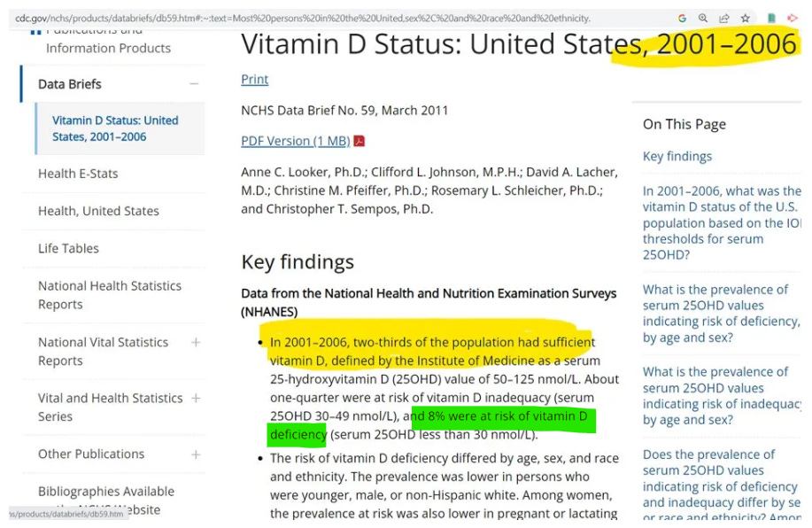Click the red arrow extension icon
This screenshot has width=812, height=528.
793,18
